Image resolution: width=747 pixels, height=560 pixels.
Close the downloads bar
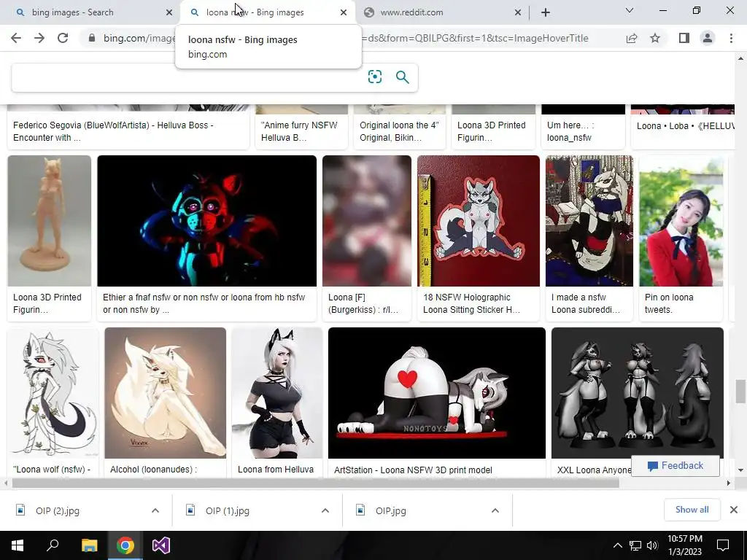pos(734,510)
